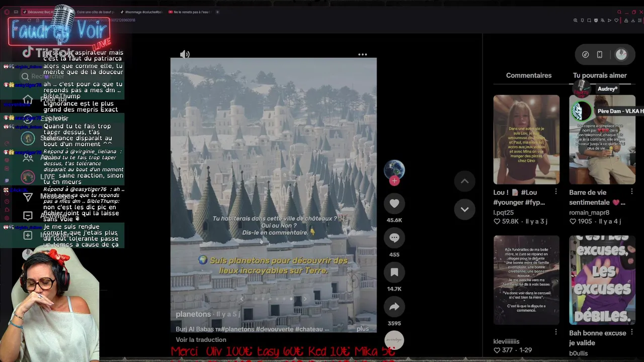Go to the next video with down chevron
Screen dimensions: 644x362
[x=465, y=209]
